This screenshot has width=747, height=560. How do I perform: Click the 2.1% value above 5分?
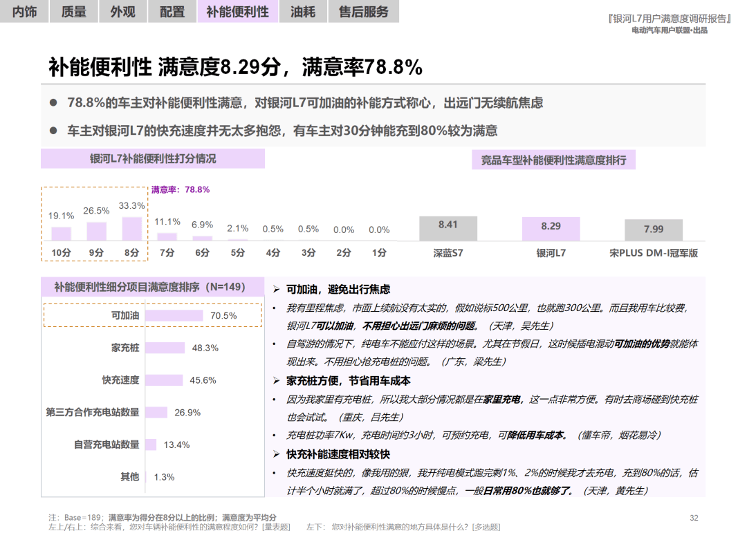click(238, 228)
